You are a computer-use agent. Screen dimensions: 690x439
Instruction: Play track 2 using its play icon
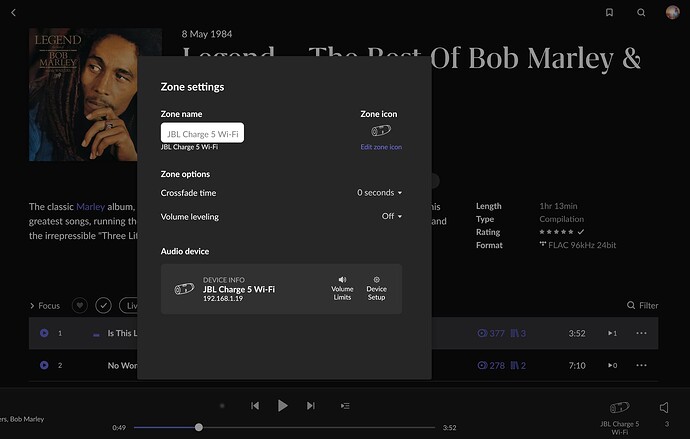pyautogui.click(x=44, y=365)
